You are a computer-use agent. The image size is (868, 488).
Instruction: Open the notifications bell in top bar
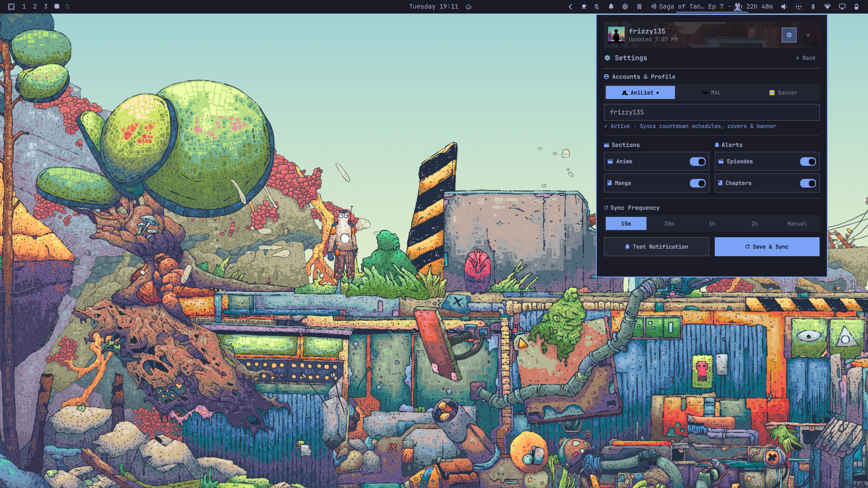[x=611, y=6]
